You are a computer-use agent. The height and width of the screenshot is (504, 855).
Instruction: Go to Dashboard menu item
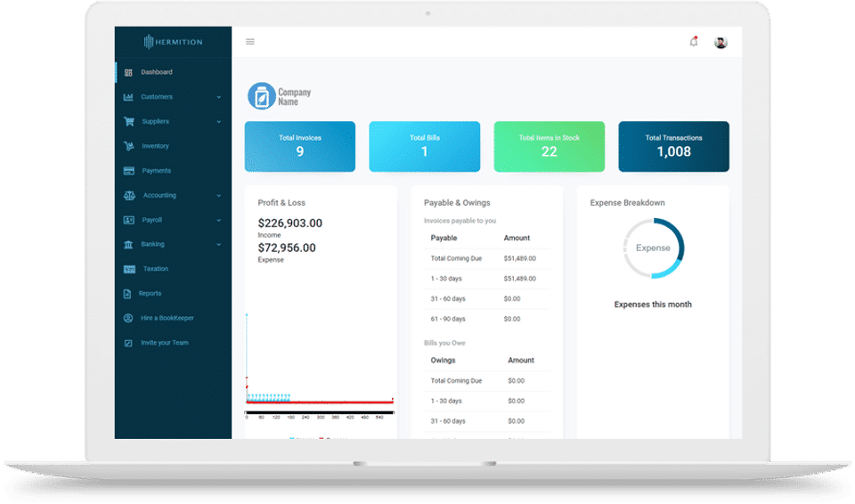click(157, 72)
